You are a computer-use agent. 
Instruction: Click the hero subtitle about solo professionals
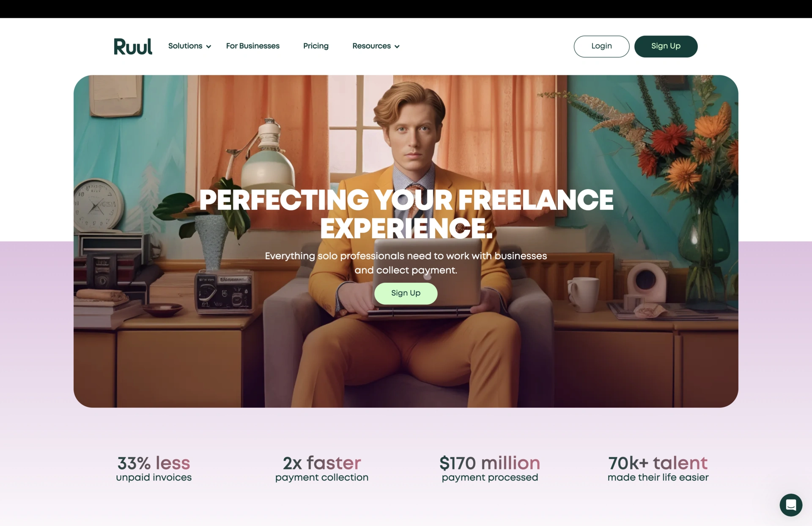406,263
